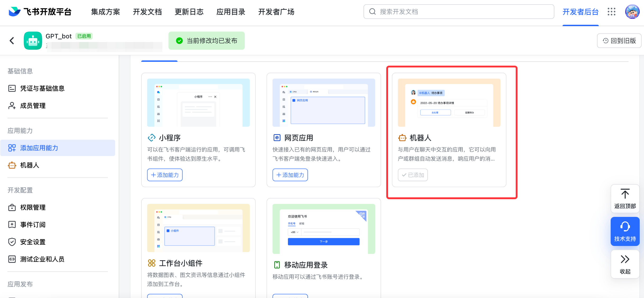Viewport: 644px width, 298px height.
Task: Click 返回顶部 up-arrow button
Action: [625, 198]
